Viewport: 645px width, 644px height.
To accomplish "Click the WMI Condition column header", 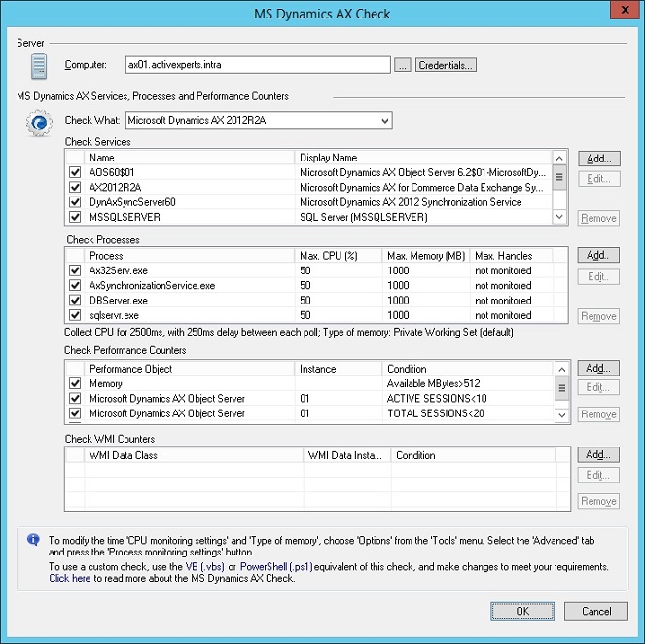I will click(x=474, y=455).
